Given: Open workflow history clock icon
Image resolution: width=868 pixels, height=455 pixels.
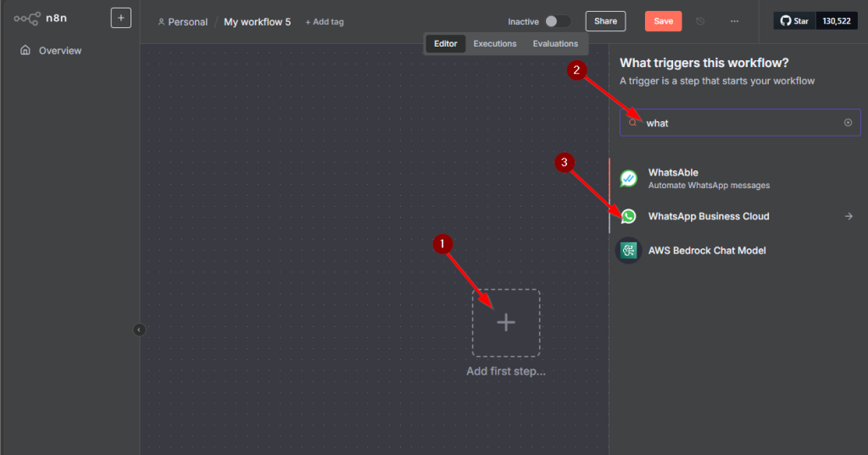Looking at the screenshot, I should [700, 21].
